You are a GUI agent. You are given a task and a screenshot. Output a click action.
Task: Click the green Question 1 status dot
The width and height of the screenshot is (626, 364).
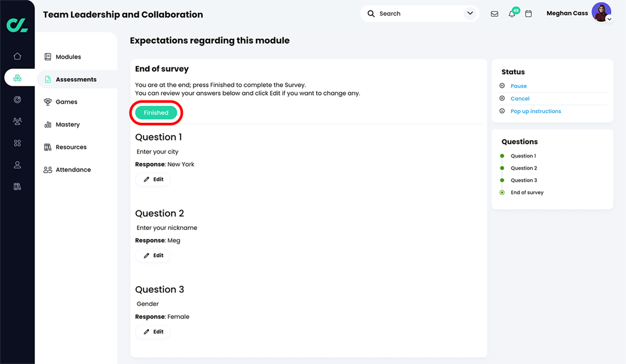point(502,155)
